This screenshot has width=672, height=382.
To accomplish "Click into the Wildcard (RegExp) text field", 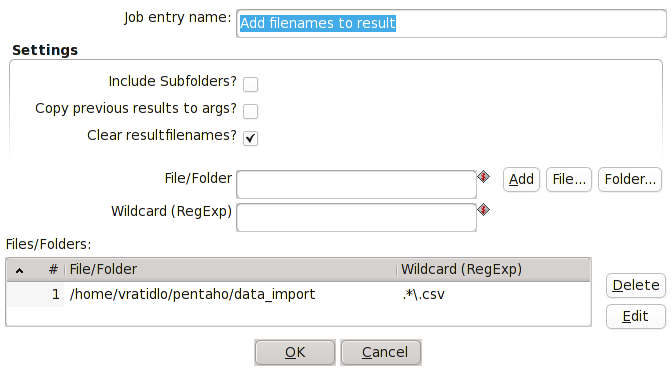I will (356, 217).
